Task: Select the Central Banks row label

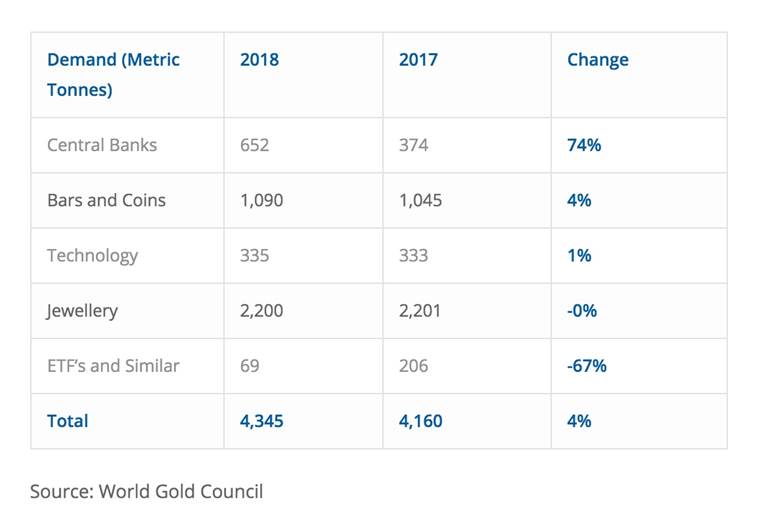Action: tap(102, 145)
